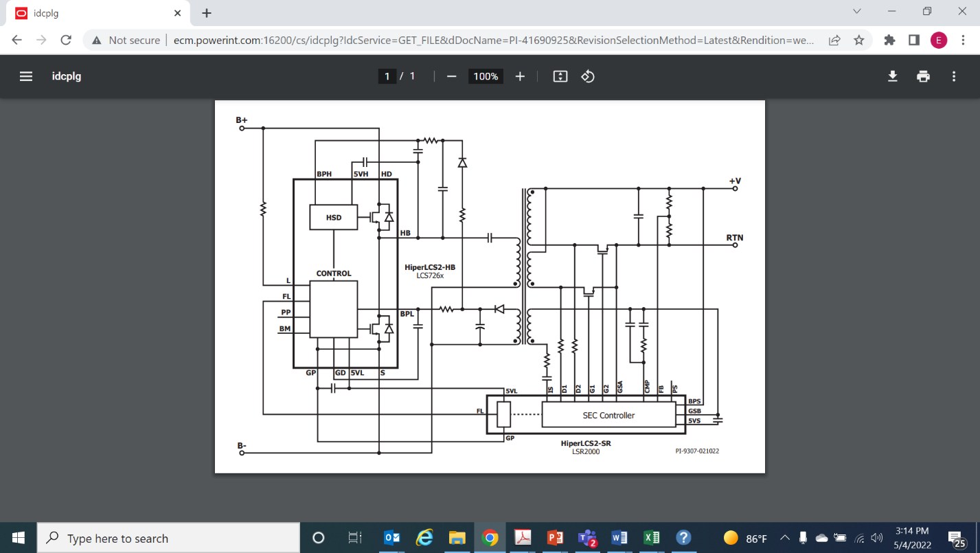Open the PDF sidebar hamburger menu
The height and width of the screenshot is (553, 980).
(x=26, y=76)
